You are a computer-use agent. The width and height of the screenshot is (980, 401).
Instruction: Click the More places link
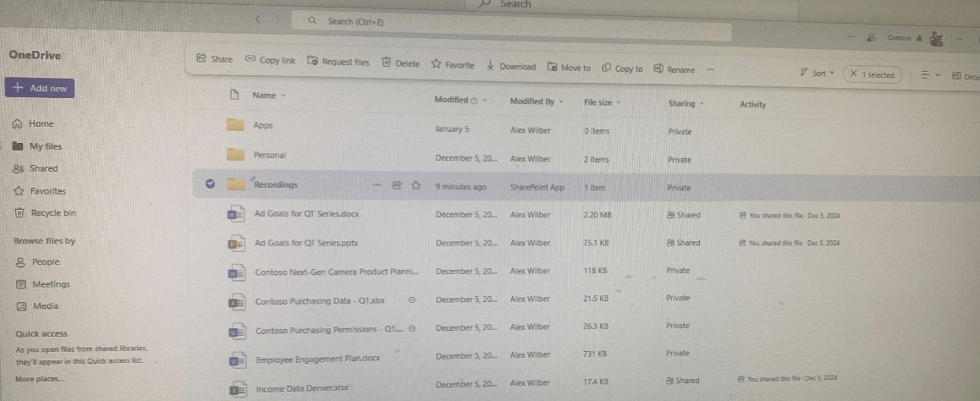click(40, 378)
